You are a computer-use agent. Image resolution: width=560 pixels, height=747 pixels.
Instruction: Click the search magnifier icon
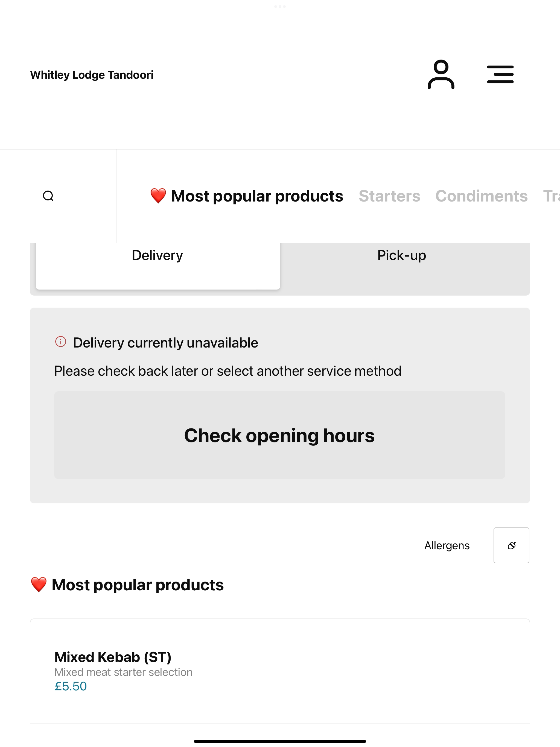(x=48, y=196)
